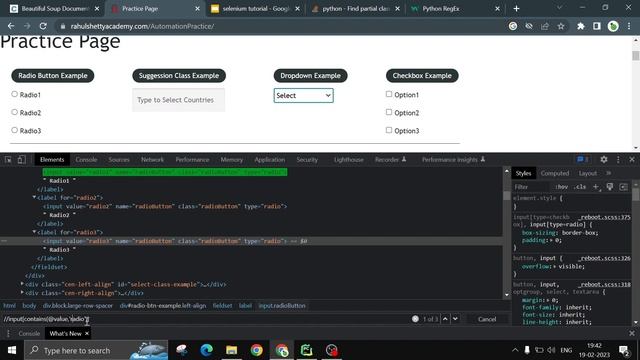The height and width of the screenshot is (360, 640).
Task: Check the Option2 checkbox
Action: (389, 112)
